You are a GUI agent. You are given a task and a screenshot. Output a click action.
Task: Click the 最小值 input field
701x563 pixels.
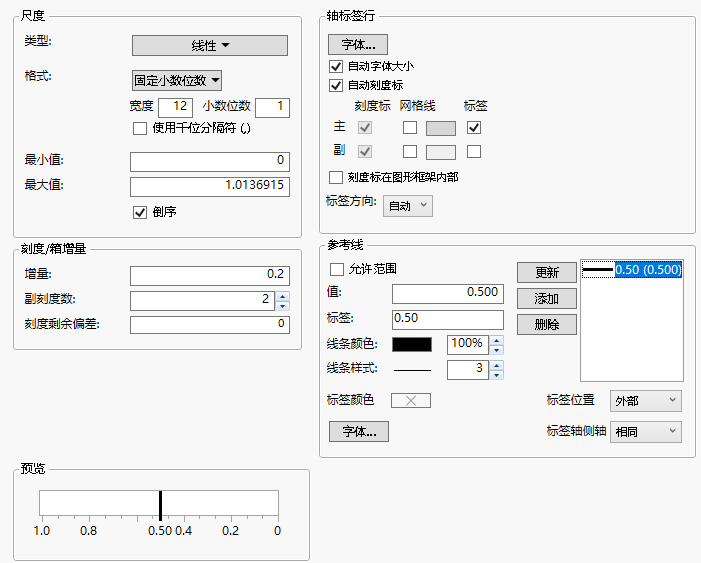pyautogui.click(x=210, y=161)
